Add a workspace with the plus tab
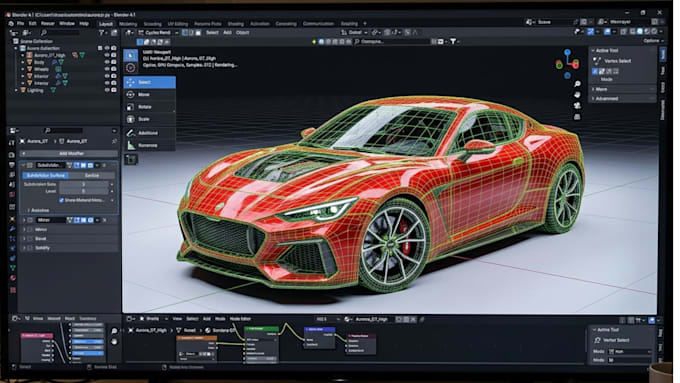680x383 pixels. (x=365, y=23)
